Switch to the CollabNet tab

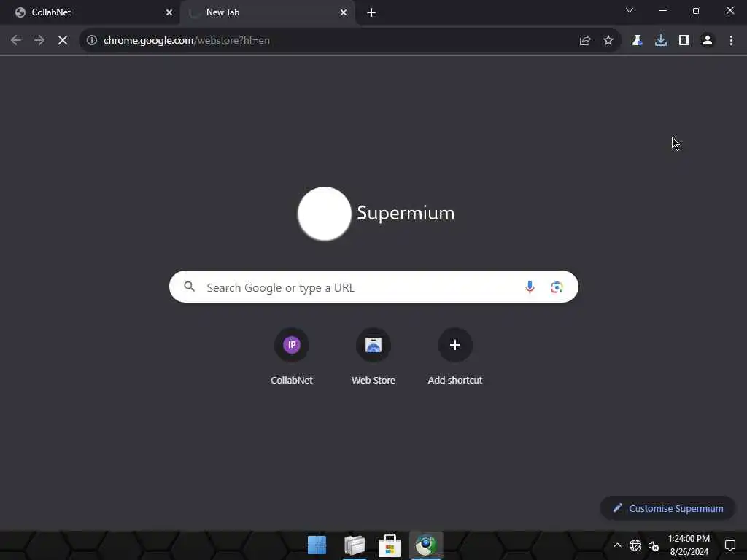90,12
